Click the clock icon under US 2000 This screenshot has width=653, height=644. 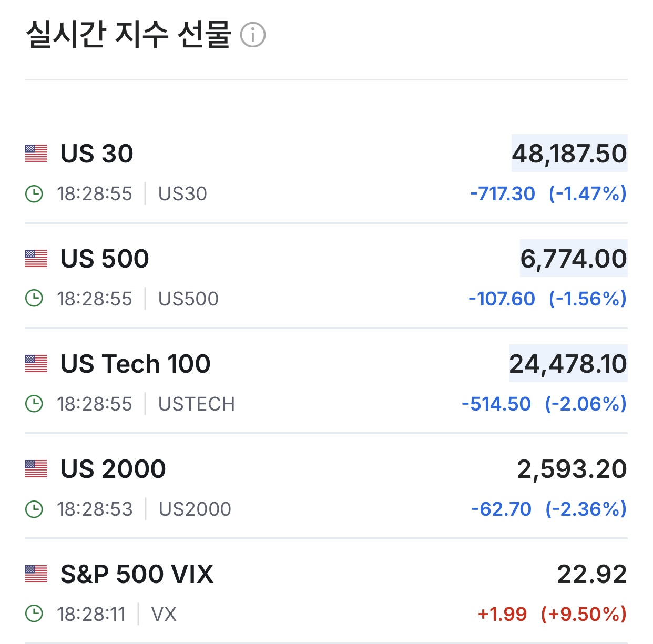click(x=34, y=509)
